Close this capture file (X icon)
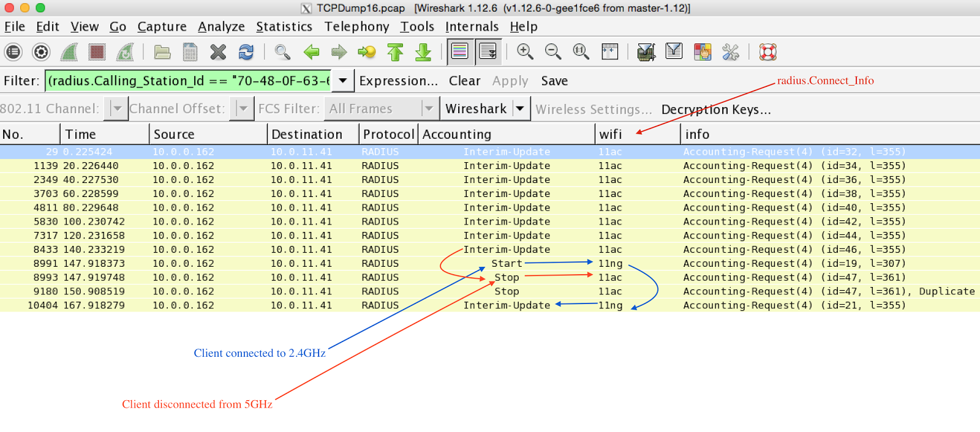 (218, 52)
